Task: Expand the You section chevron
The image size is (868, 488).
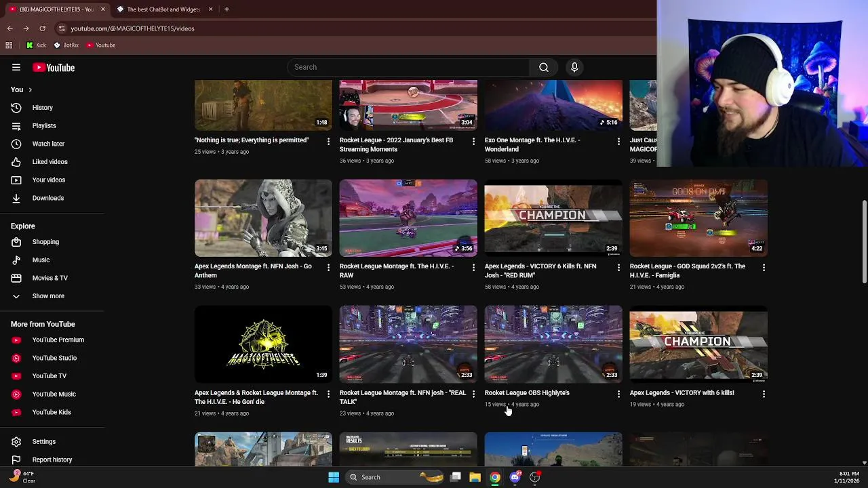Action: pyautogui.click(x=30, y=89)
